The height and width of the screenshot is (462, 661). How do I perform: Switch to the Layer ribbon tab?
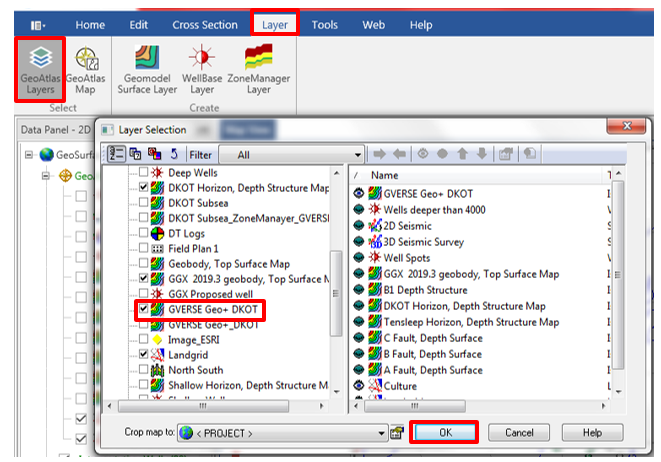[275, 25]
